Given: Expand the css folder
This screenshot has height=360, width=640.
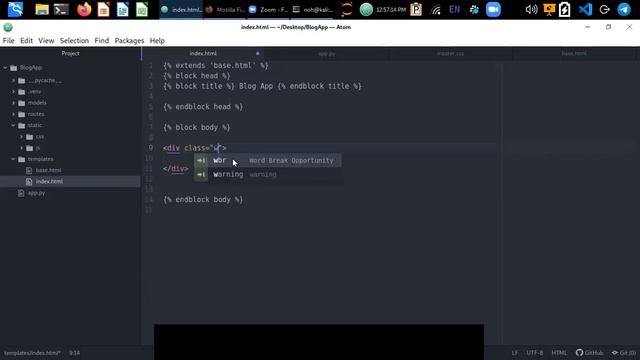Looking at the screenshot, I should click(x=22, y=137).
